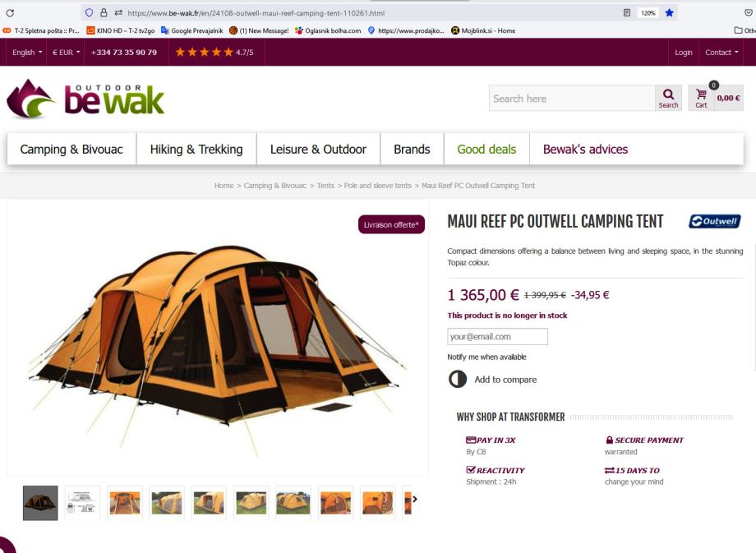Click the bookmark star in address bar
This screenshot has width=756, height=553.
coord(669,13)
